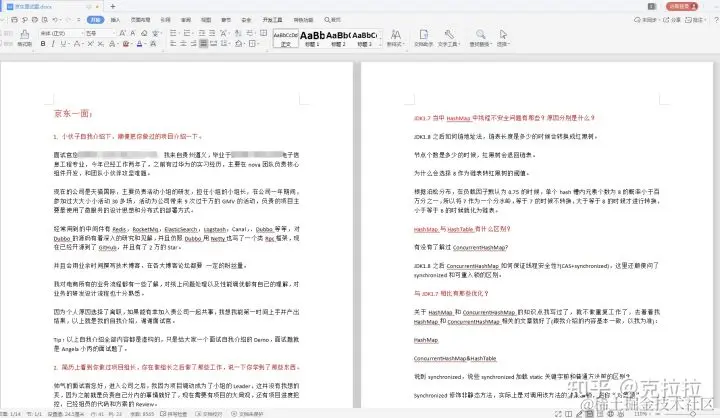Click the character border A icon
Screen dimensions: 720x418
(x=153, y=44)
